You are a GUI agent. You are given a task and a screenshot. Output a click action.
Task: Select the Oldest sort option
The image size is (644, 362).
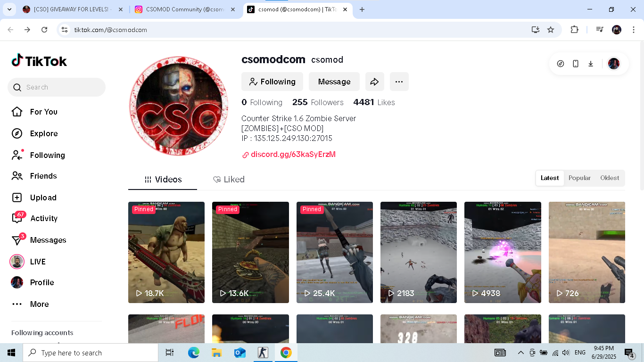[x=610, y=178]
